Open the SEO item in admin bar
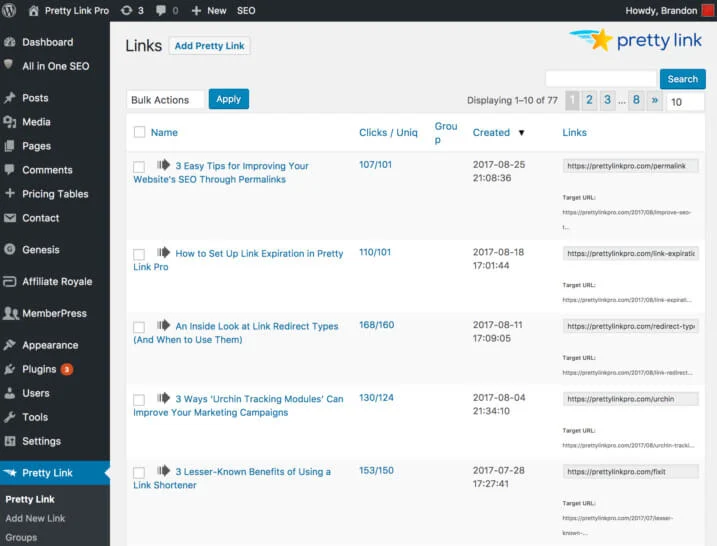This screenshot has height=546, width=717. 246,11
